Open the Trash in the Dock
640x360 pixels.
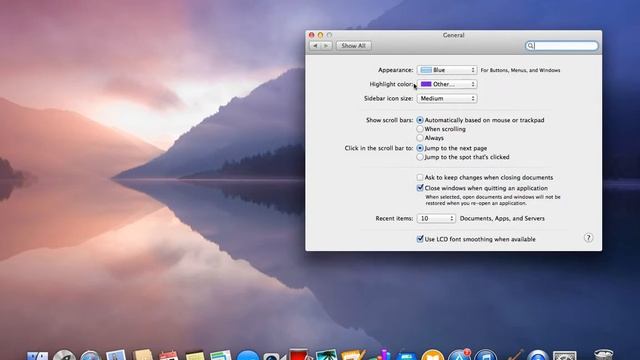click(x=603, y=355)
